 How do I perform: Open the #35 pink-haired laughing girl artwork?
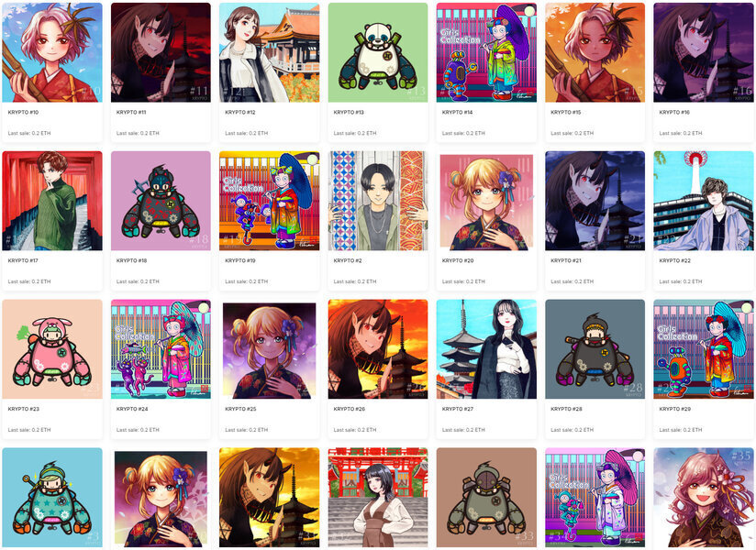(x=704, y=498)
